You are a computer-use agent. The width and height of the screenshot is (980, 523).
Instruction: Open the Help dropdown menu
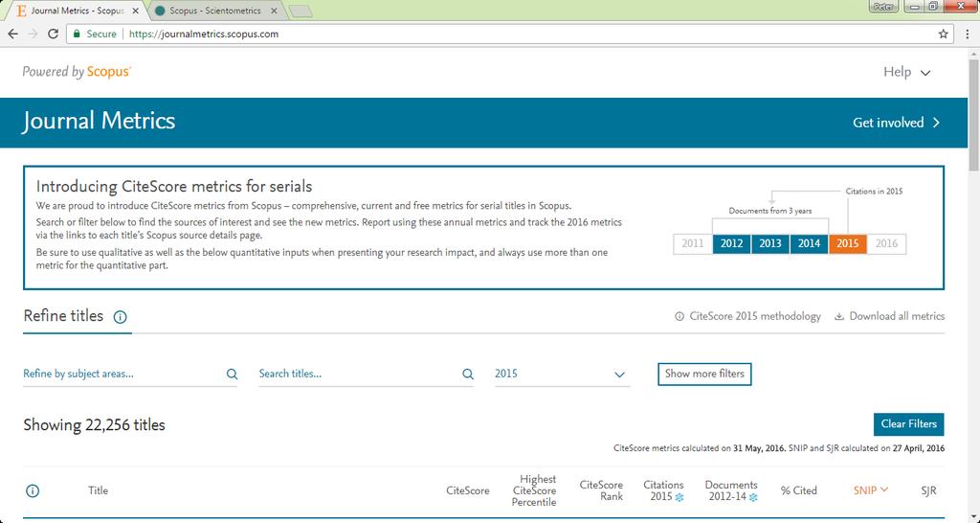(907, 72)
